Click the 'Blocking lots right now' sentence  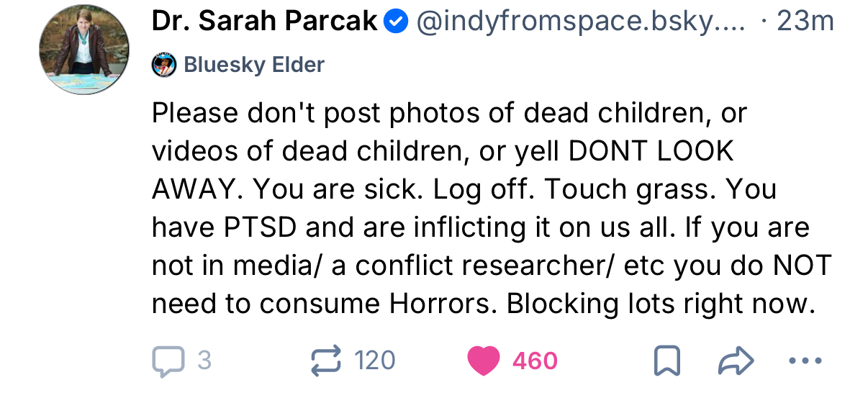(661, 304)
